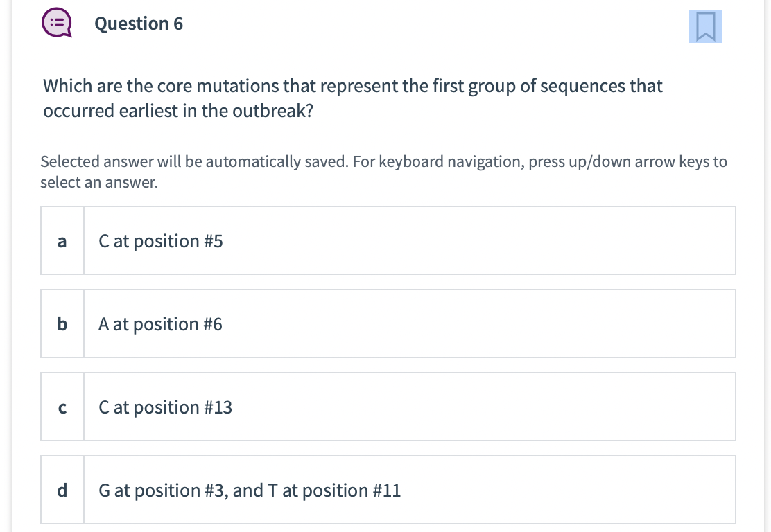Select answer a, C at position #5
This screenshot has height=532, width=771.
[x=388, y=240]
